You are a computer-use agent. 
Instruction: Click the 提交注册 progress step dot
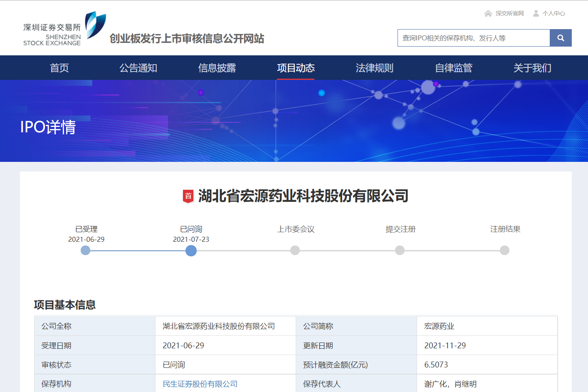pos(400,250)
